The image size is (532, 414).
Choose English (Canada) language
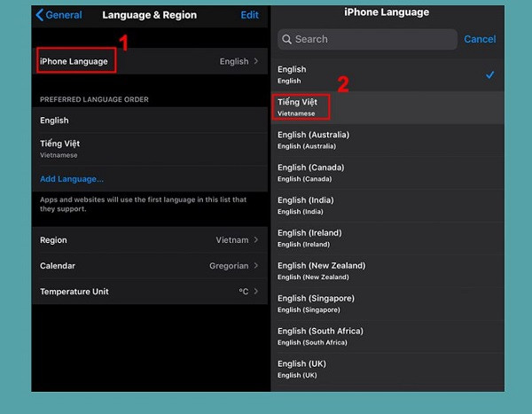click(x=387, y=173)
